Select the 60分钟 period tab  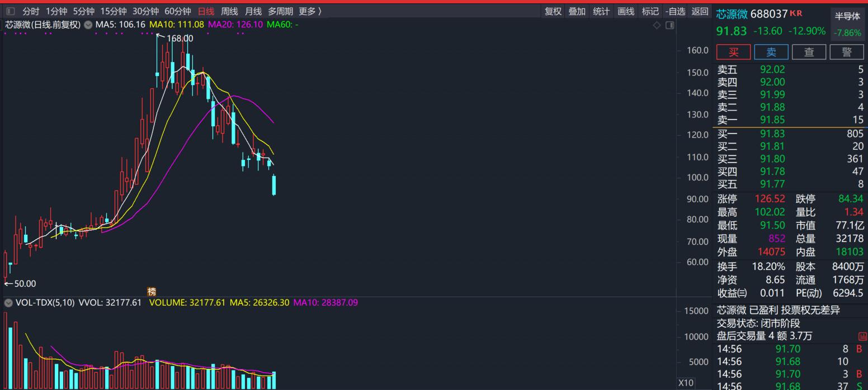coord(178,11)
